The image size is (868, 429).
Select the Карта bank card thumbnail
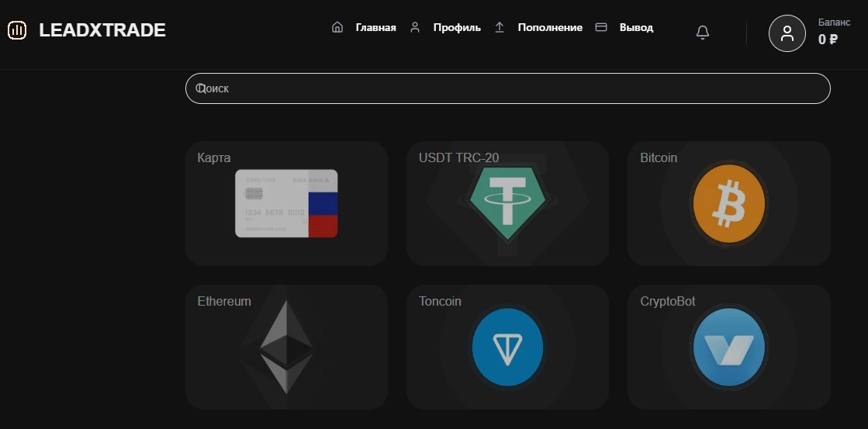(286, 203)
